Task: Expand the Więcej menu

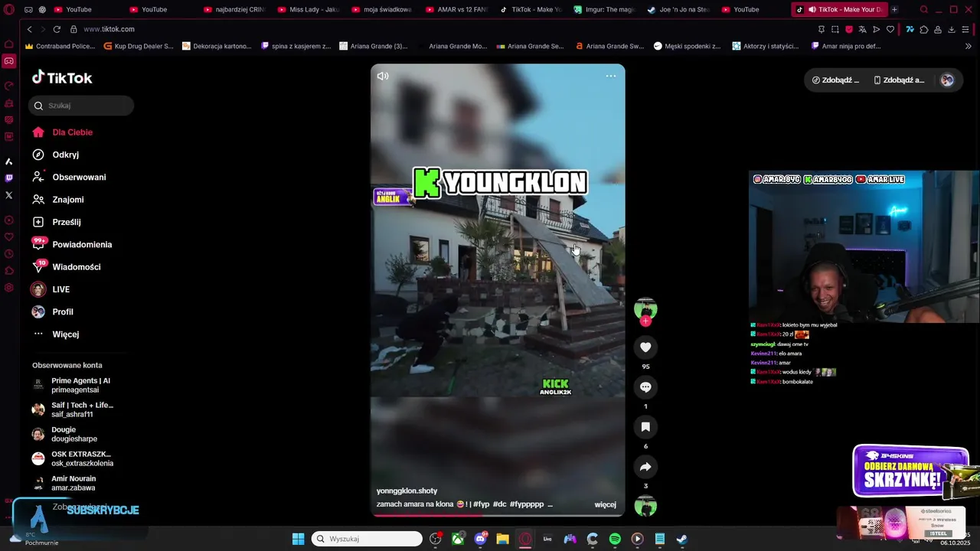Action: pyautogui.click(x=56, y=334)
